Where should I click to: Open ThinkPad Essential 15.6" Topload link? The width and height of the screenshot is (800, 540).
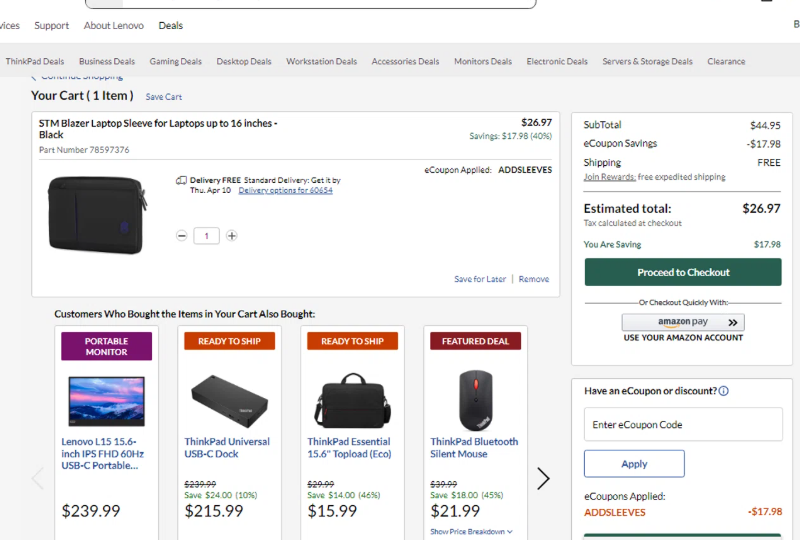349,448
